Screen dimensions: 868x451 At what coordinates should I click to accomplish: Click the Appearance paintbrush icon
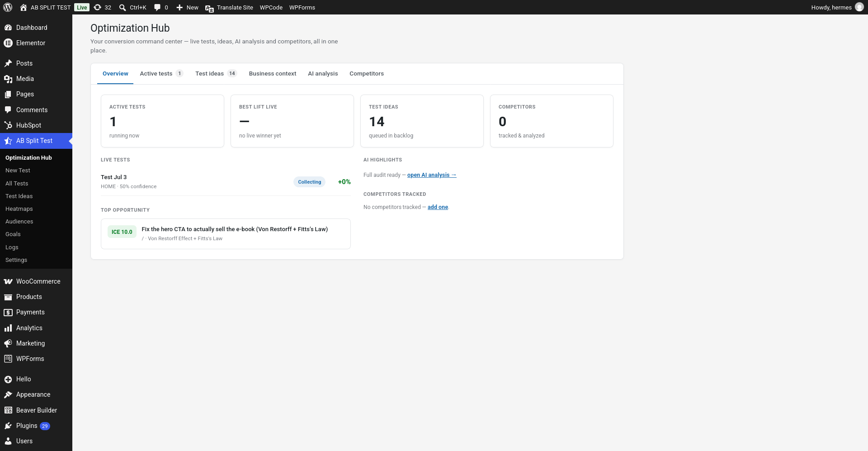click(x=8, y=394)
